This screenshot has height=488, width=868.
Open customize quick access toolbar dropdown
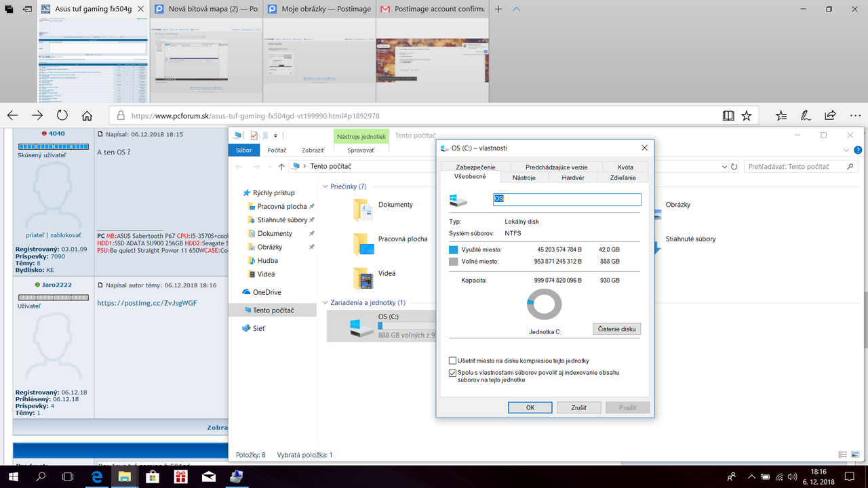[x=275, y=136]
